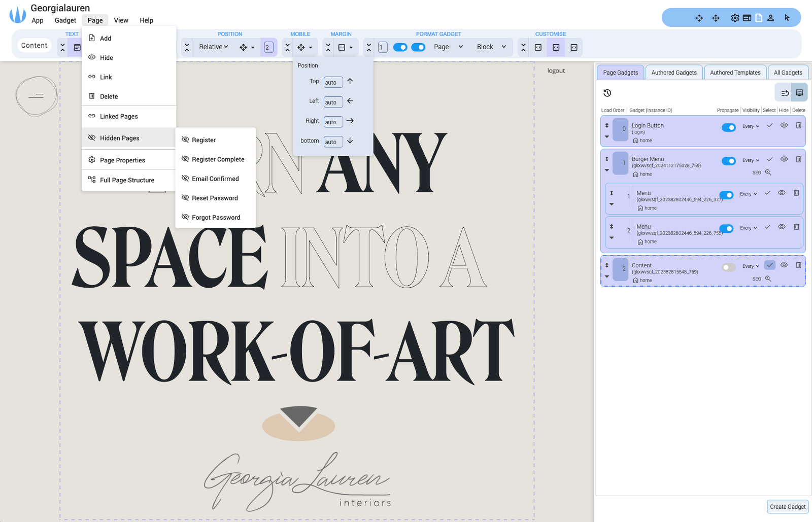Click the right arrow beside the Right position field
Screen dimensions: 812x522
click(x=350, y=121)
